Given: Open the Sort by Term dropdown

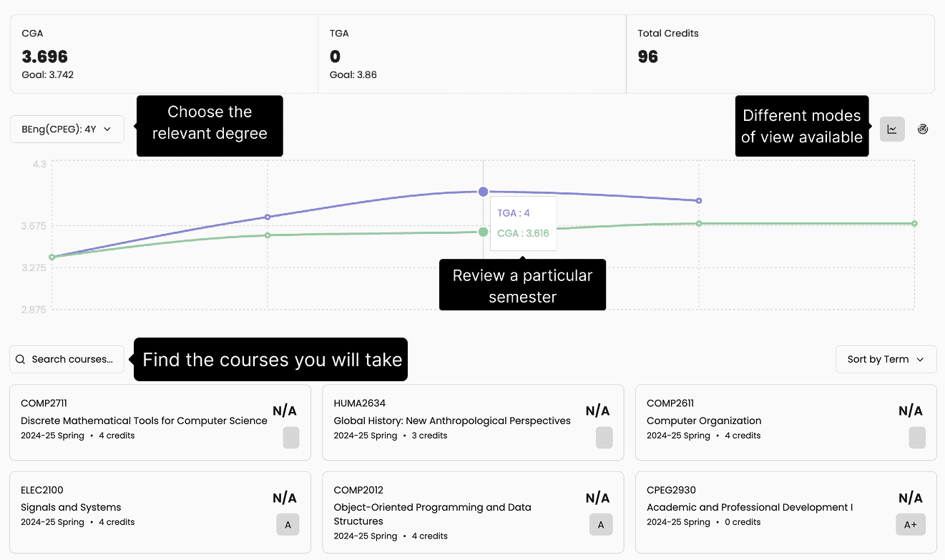Looking at the screenshot, I should [886, 359].
